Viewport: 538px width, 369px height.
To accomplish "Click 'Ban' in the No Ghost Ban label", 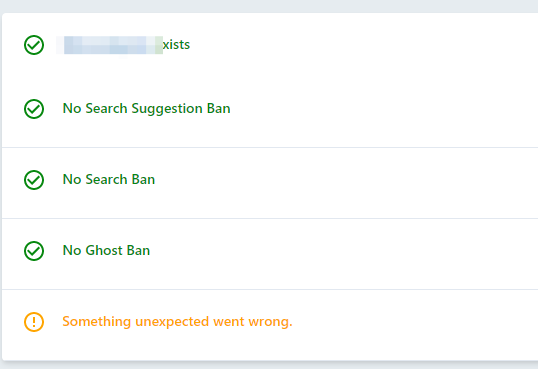I will [x=138, y=251].
